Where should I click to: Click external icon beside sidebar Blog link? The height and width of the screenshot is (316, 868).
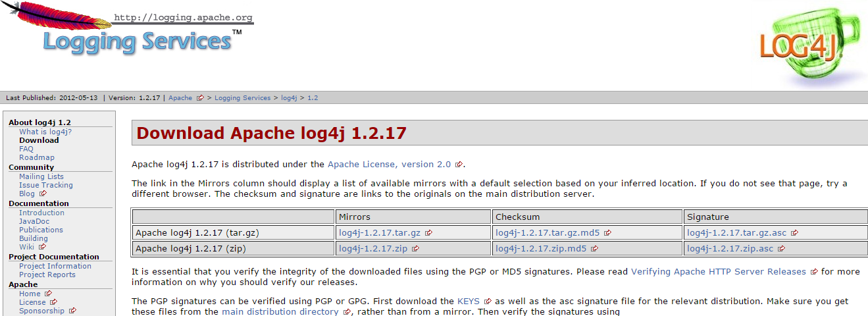43,194
